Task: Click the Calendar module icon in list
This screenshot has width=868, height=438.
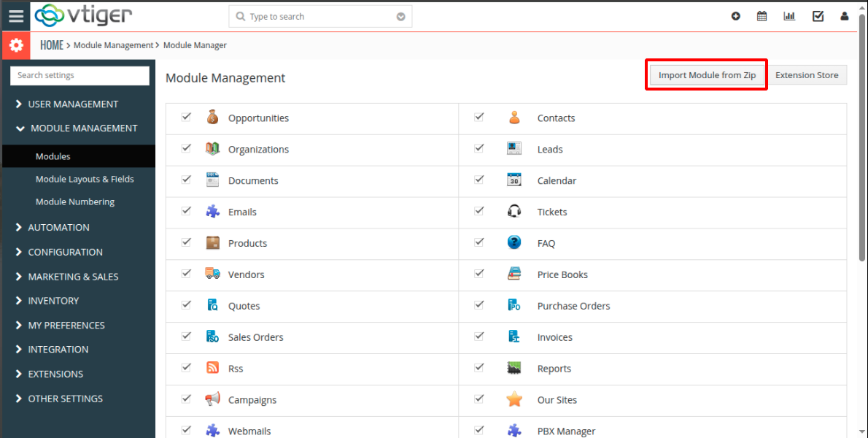Action: (x=514, y=180)
